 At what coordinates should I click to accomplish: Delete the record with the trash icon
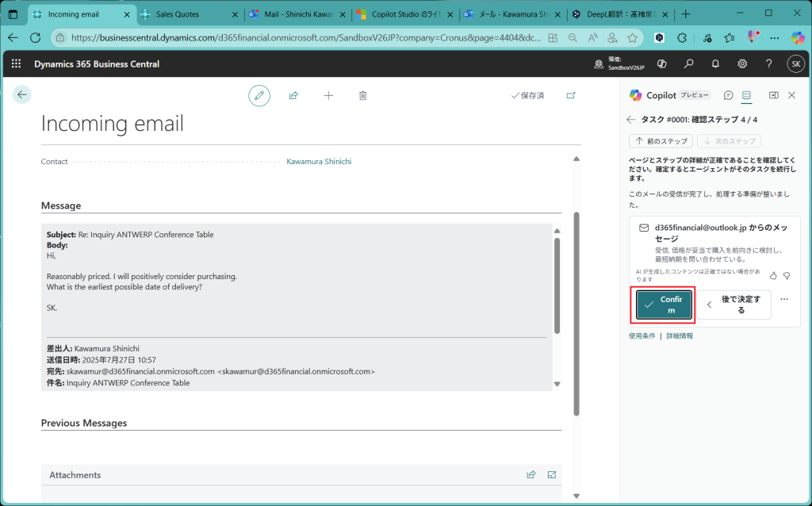pos(363,96)
